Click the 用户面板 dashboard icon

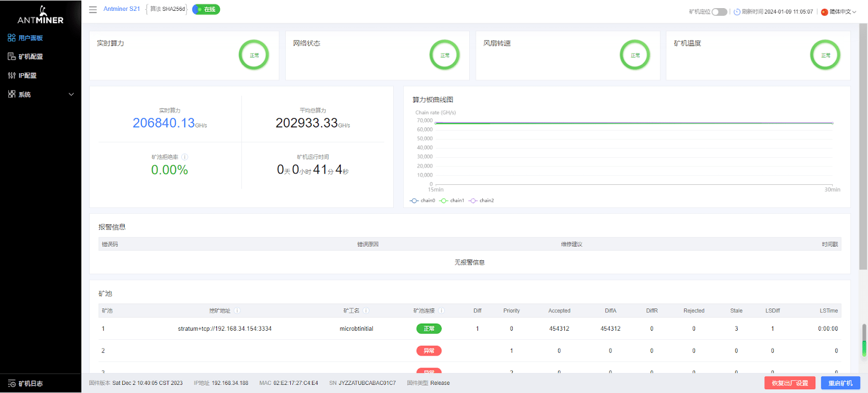click(x=11, y=38)
